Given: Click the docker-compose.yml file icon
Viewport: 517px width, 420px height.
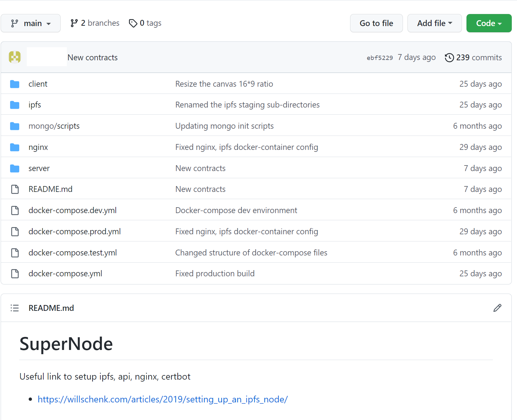Looking at the screenshot, I should tap(15, 274).
